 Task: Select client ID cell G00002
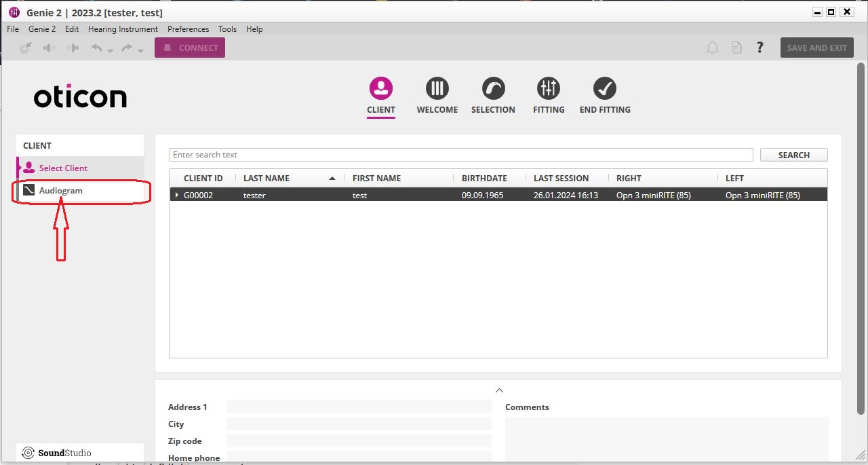pyautogui.click(x=199, y=196)
